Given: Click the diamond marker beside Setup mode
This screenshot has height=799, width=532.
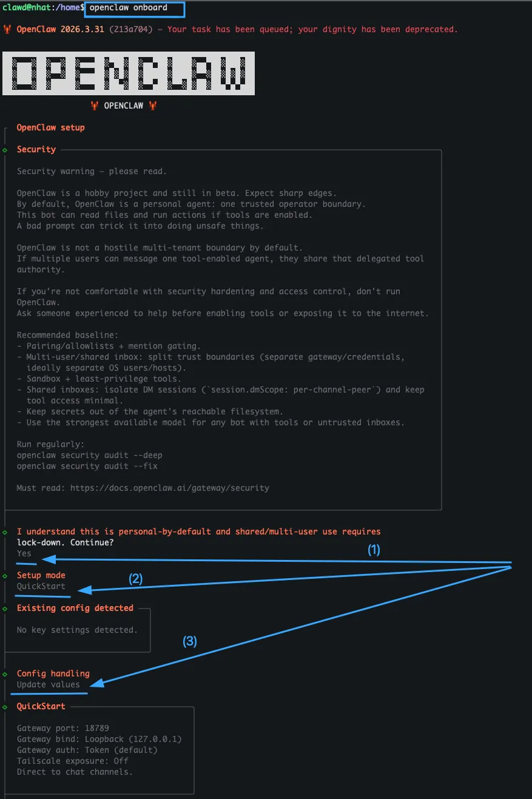Looking at the screenshot, I should coord(5,576).
